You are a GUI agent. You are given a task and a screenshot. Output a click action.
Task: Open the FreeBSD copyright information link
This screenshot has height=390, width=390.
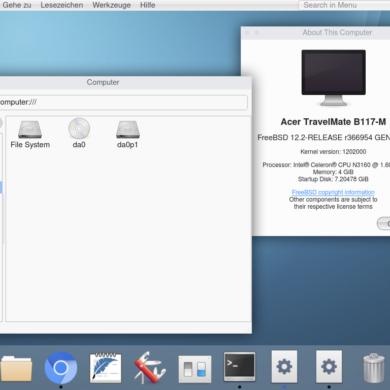click(333, 192)
